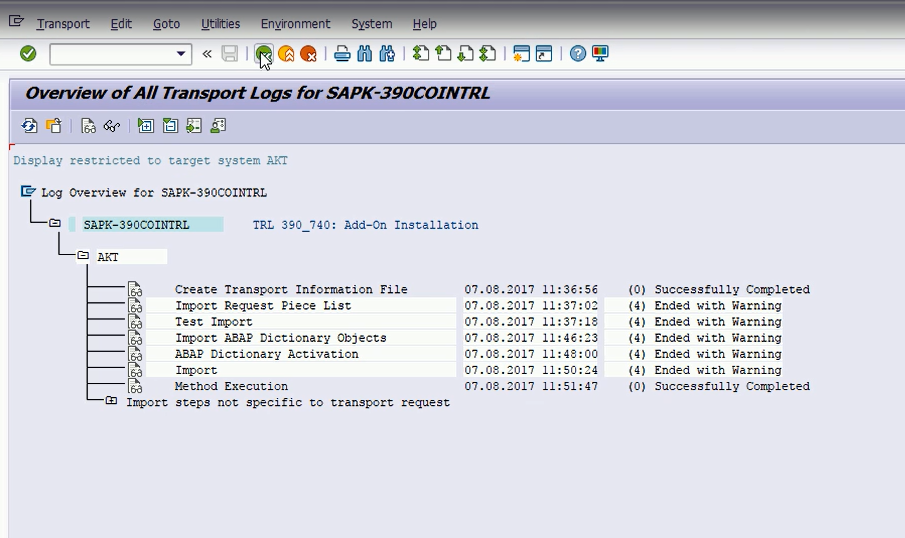Open Help with the question mark icon
This screenshot has height=538, width=905.
(578, 54)
